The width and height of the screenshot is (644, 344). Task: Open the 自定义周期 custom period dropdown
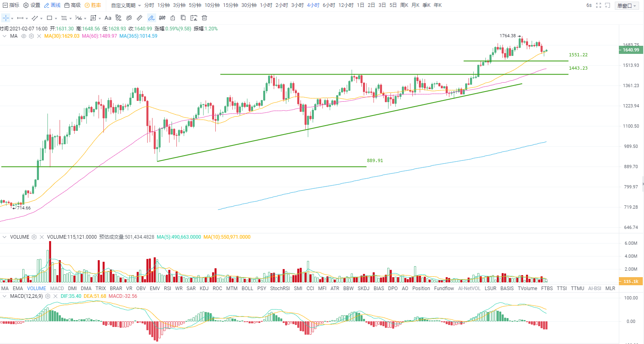(x=126, y=5)
